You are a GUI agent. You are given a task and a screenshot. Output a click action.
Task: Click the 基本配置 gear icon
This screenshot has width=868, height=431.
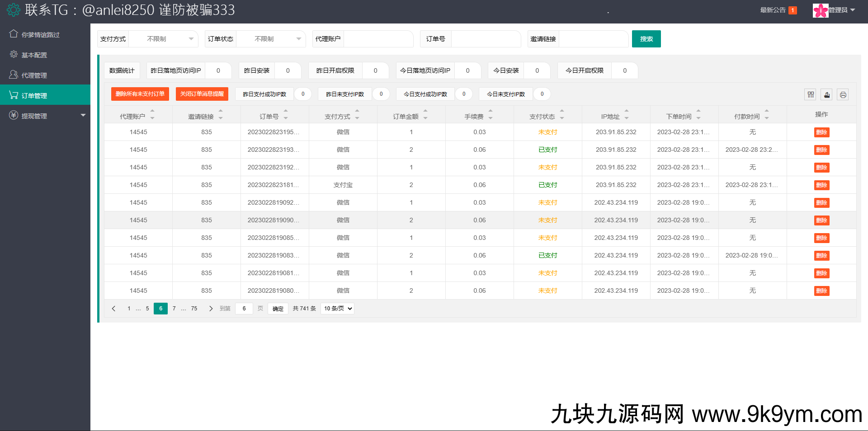click(x=13, y=54)
